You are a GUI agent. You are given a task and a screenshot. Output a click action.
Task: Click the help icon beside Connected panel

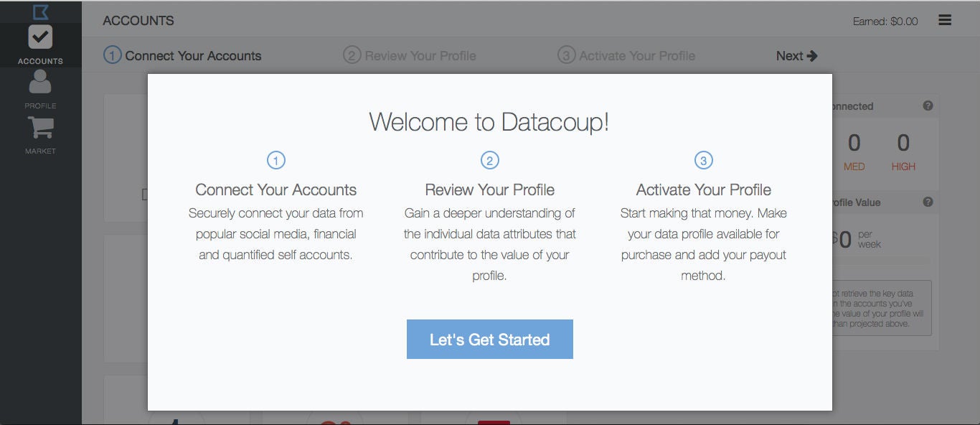point(928,106)
